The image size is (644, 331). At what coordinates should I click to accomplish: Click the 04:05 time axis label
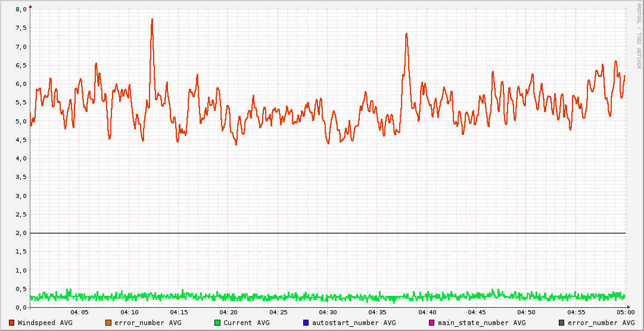[79, 313]
